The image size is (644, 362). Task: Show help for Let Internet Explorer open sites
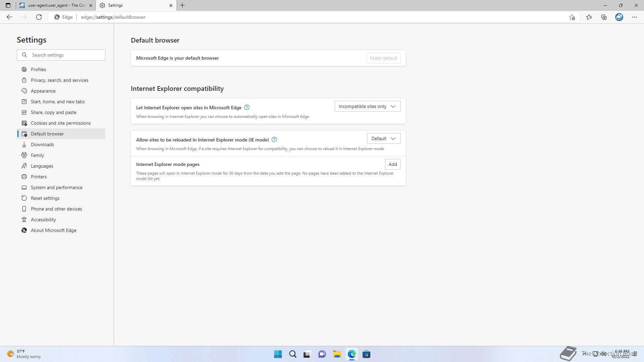coord(247,107)
